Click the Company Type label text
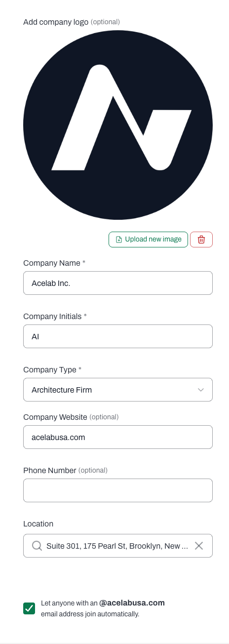Screen dimensions: 229x644 point(50,370)
